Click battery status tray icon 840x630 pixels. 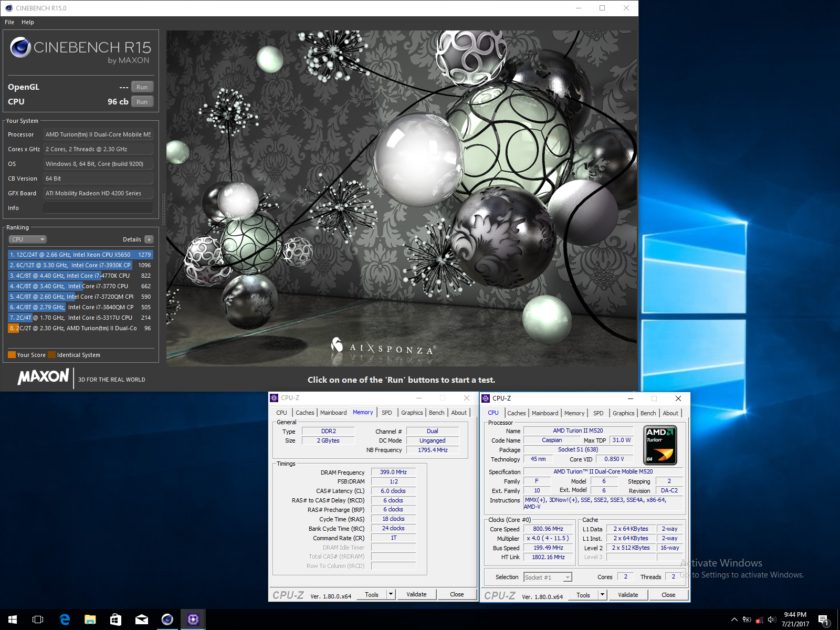click(747, 619)
